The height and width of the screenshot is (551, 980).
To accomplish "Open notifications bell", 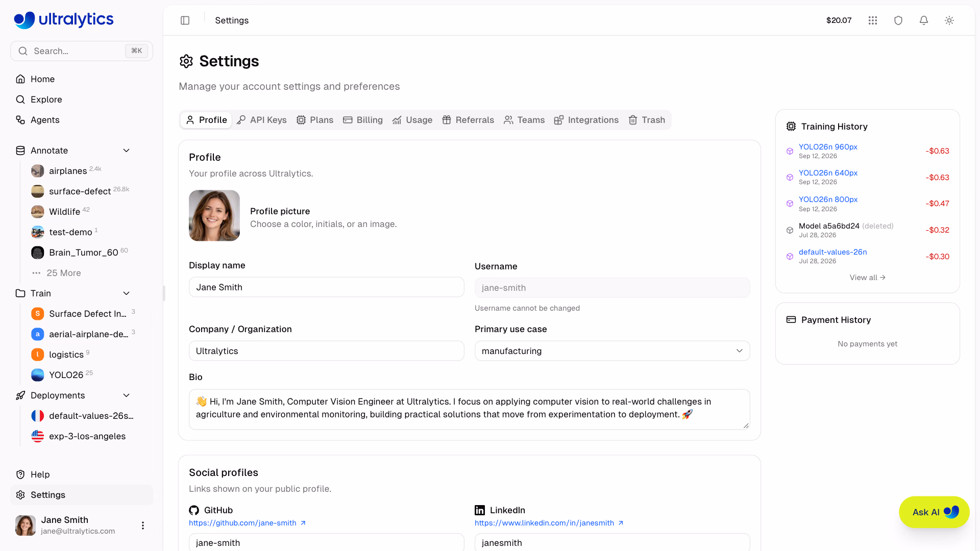I will (924, 20).
